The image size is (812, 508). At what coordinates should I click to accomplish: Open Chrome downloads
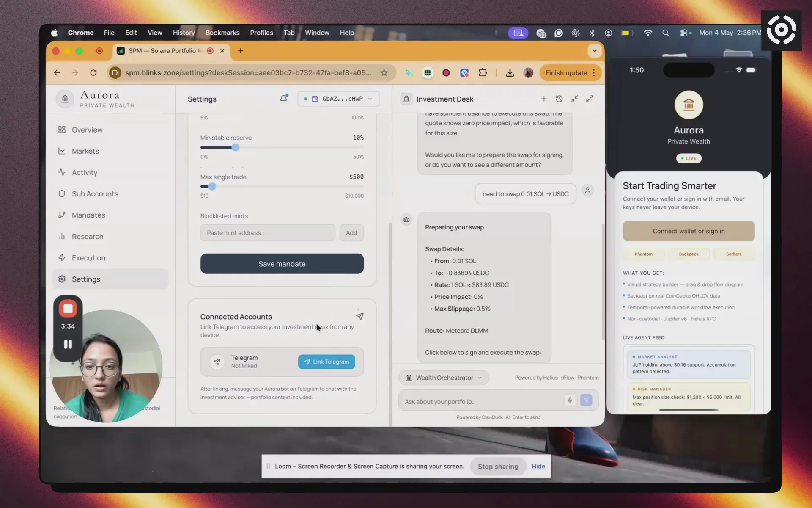[510, 73]
